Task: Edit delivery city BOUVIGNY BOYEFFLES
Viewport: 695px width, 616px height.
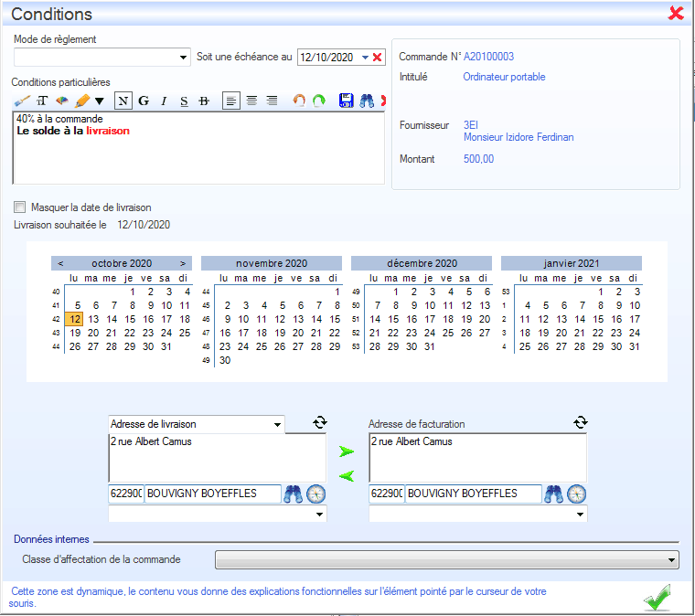Action: tap(213, 494)
